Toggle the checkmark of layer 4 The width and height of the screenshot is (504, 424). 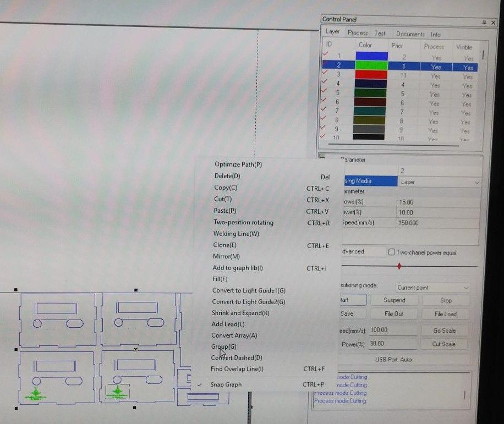pos(324,81)
